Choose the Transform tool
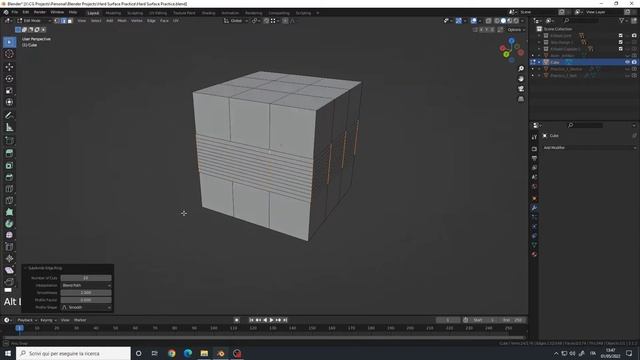This screenshot has width=640, height=360. coord(9,102)
